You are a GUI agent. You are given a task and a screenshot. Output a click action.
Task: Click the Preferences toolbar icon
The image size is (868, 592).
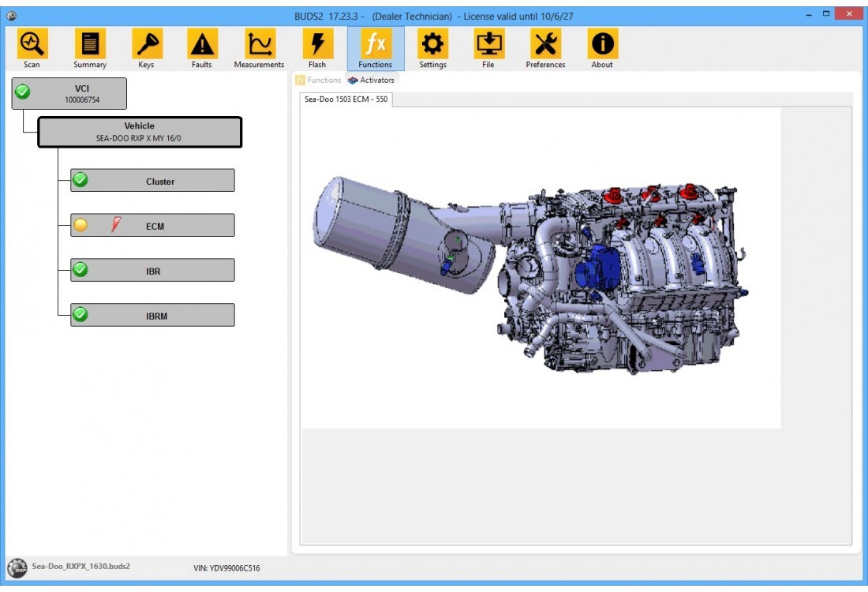545,46
